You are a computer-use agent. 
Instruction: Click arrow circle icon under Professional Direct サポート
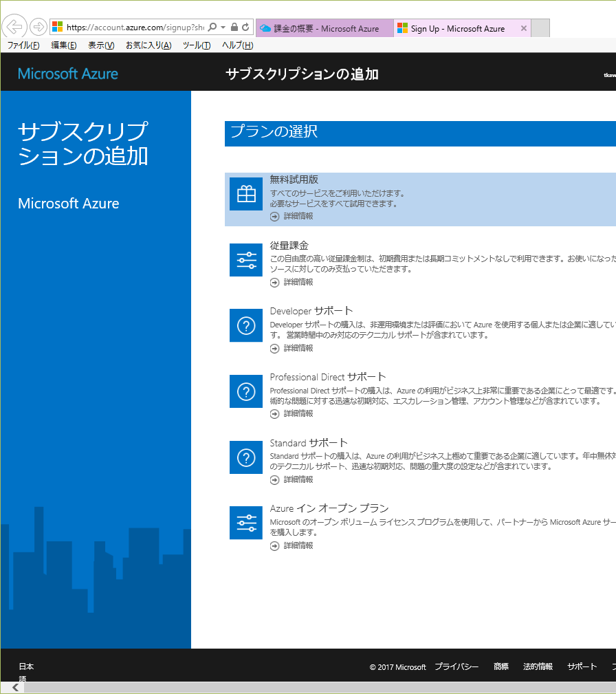tap(275, 414)
